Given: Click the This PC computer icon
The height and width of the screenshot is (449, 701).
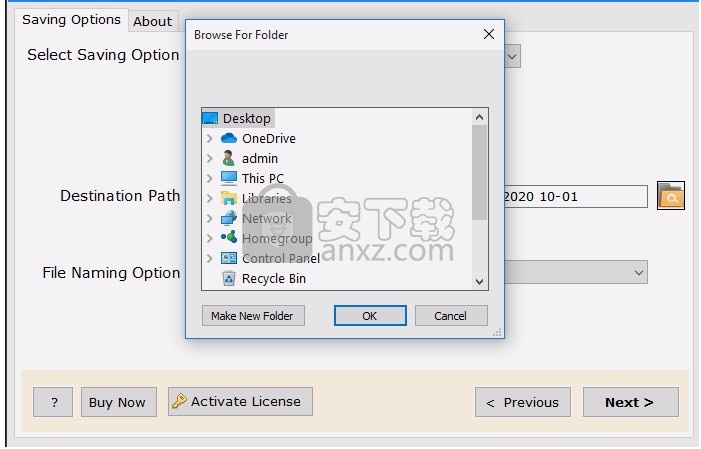Looking at the screenshot, I should [229, 178].
